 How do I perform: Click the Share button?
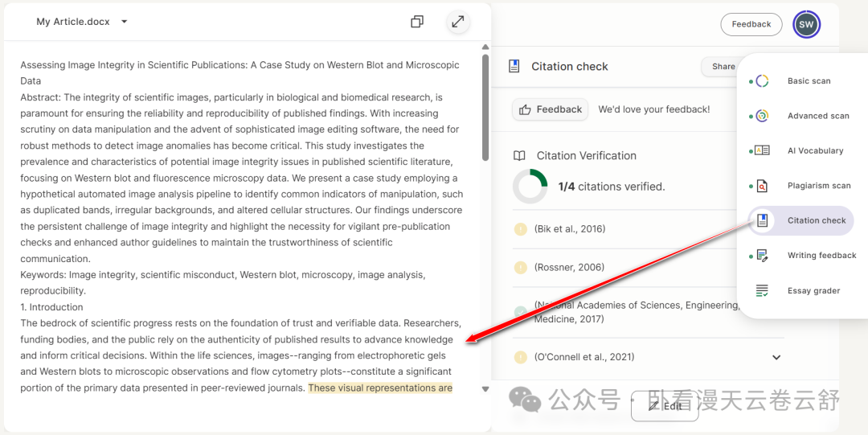pos(722,67)
